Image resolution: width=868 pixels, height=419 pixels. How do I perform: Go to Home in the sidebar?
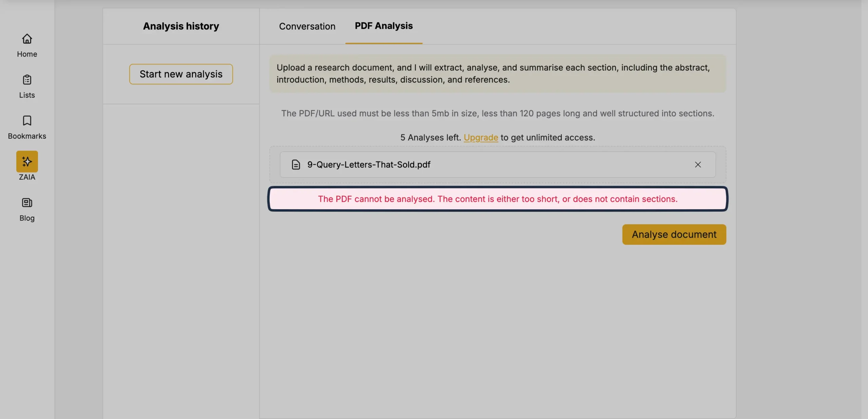pyautogui.click(x=27, y=45)
